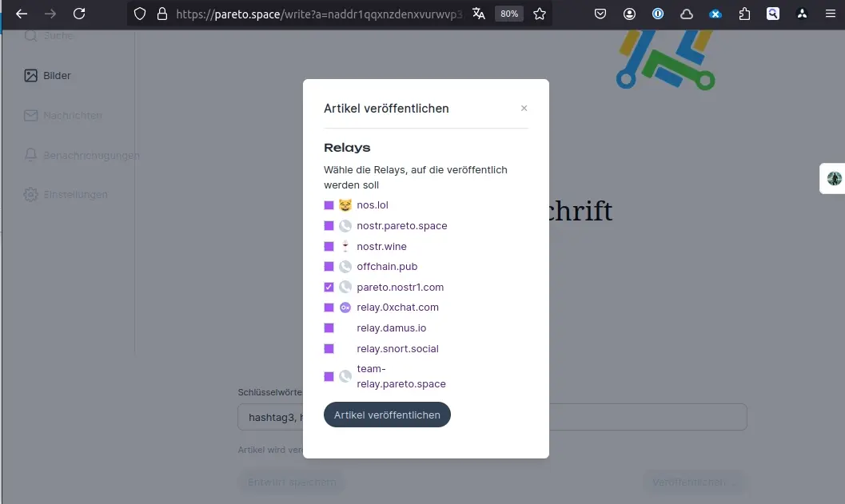The height and width of the screenshot is (504, 845).
Task: Open the Suche sidebar item
Action: [49, 35]
